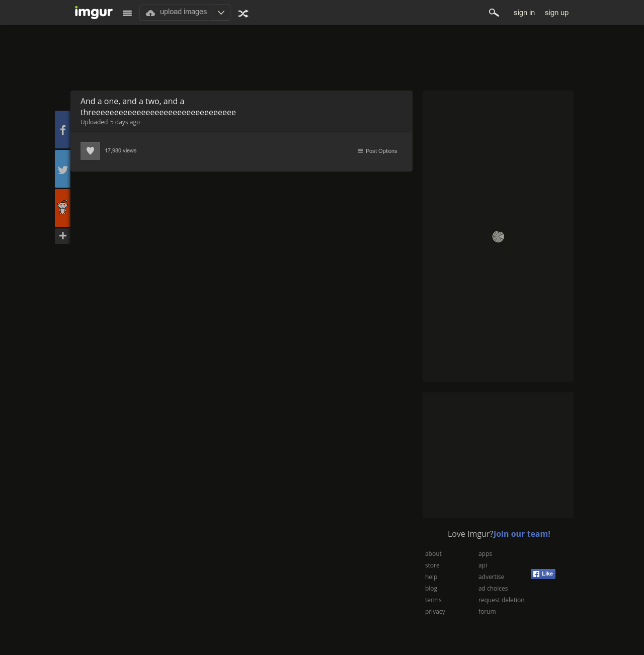Image resolution: width=644 pixels, height=655 pixels.
Task: Open the about footer link
Action: (433, 554)
